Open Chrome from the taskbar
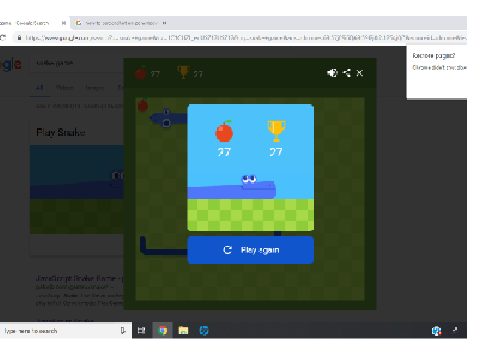 pos(162,330)
